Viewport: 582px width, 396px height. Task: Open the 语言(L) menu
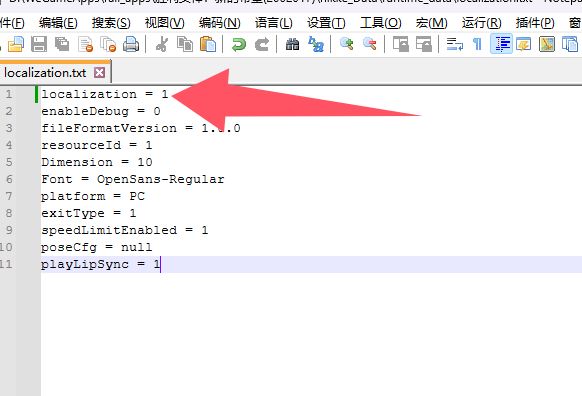tap(274, 23)
